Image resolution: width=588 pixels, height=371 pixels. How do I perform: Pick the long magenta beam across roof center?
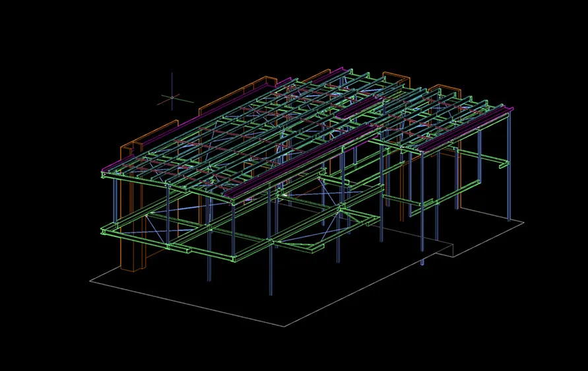[x=300, y=160]
